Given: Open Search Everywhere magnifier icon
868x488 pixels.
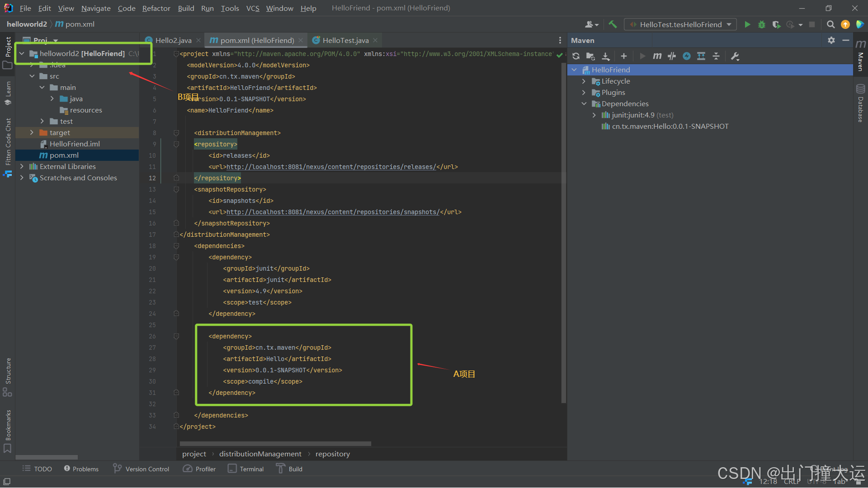Looking at the screenshot, I should coord(830,24).
